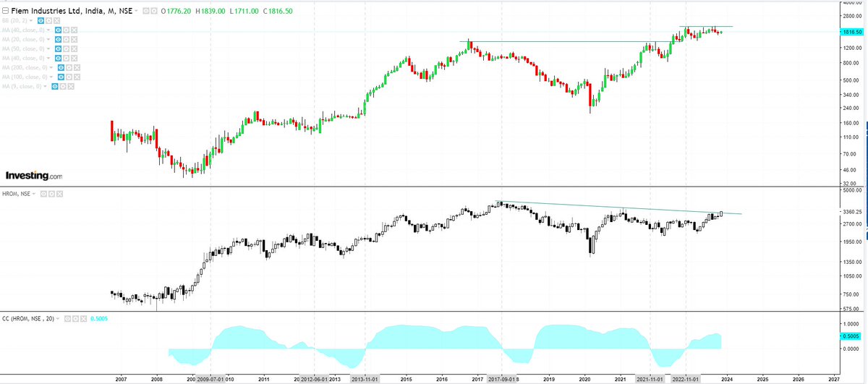Click the CC (HROM, NSE, 20) label
The height and width of the screenshot is (384, 868).
pyautogui.click(x=28, y=319)
